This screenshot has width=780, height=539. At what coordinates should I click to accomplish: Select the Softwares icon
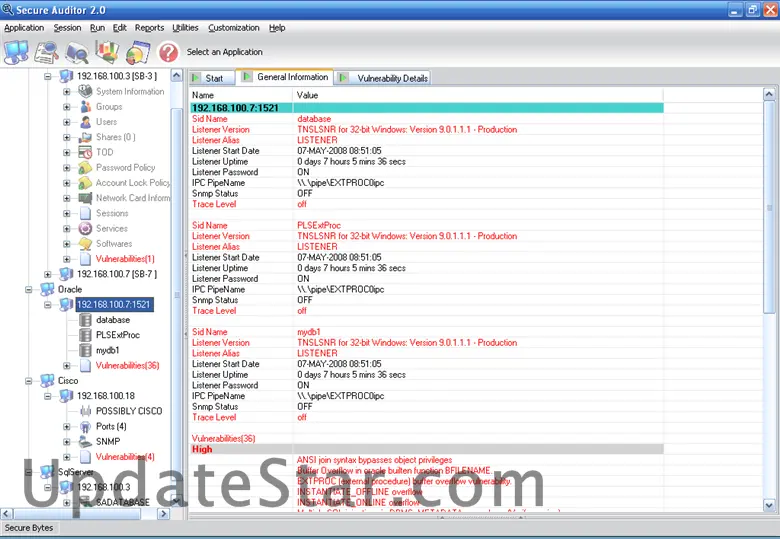86,244
